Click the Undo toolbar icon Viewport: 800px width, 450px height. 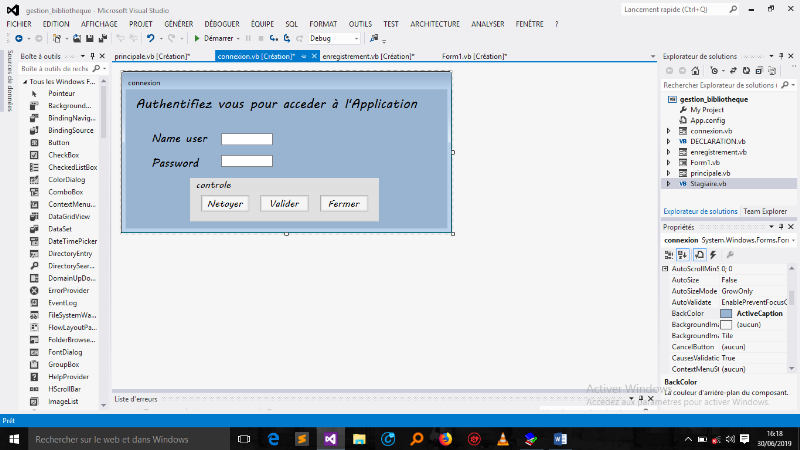point(150,38)
